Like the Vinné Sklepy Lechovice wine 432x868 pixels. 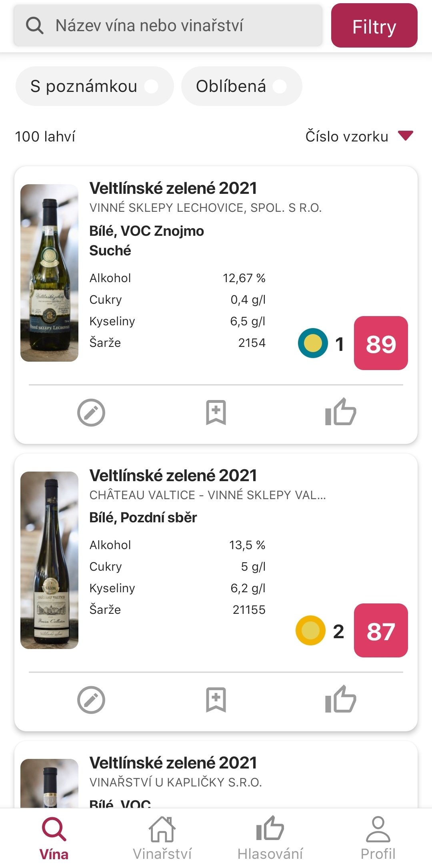click(x=340, y=412)
